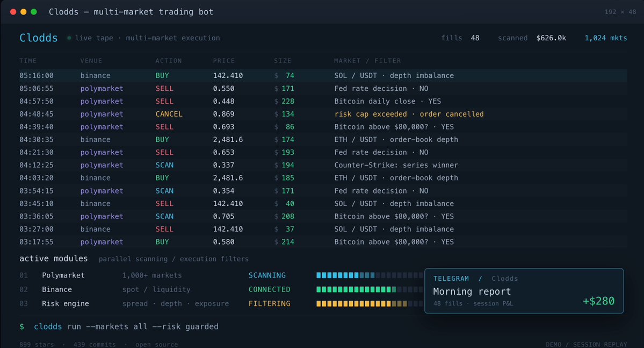
Task: Click the CANCEL action in the tape
Action: [x=169, y=114]
